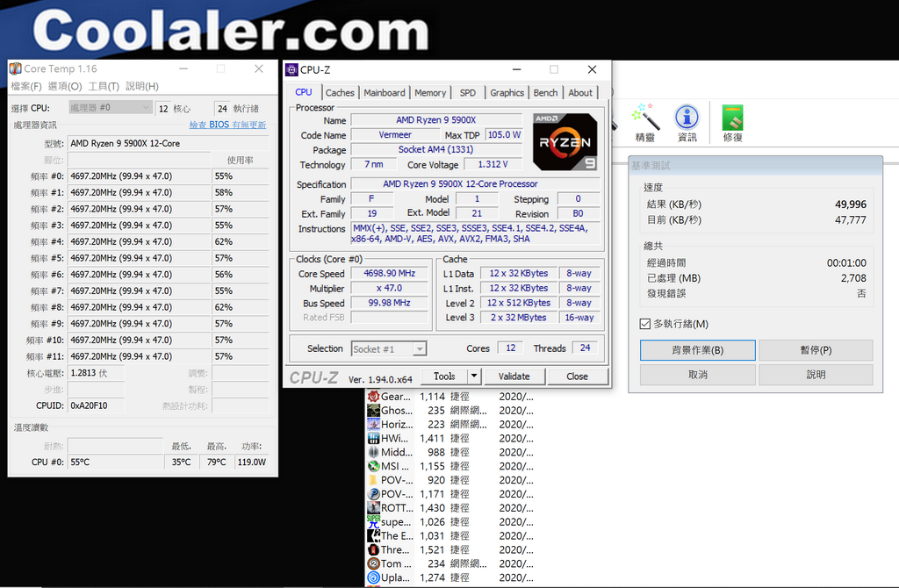Select the Ghos... entry icon in list
The height and width of the screenshot is (588, 899).
pos(373,411)
